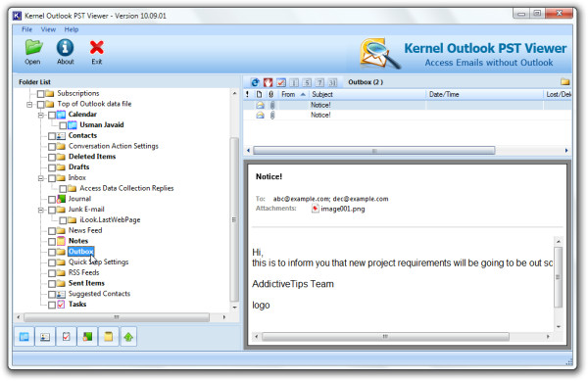Collapse the Junk E-mail tree node

coord(41,211)
